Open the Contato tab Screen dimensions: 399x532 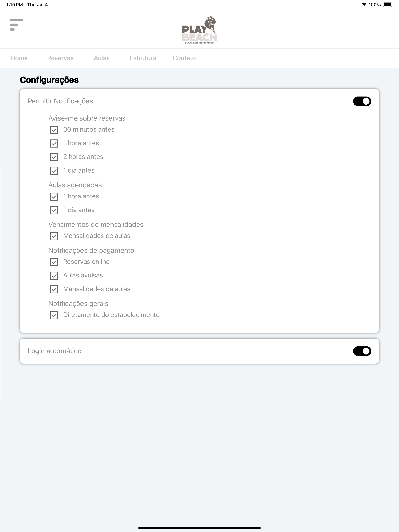184,58
